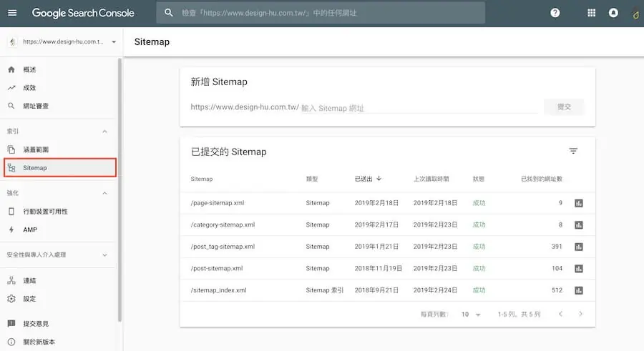Collapse the 強化 section
644x351 pixels.
coord(104,193)
